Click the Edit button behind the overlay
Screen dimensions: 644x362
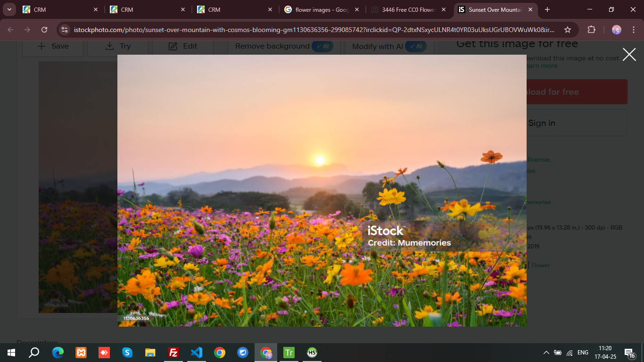pyautogui.click(x=183, y=46)
